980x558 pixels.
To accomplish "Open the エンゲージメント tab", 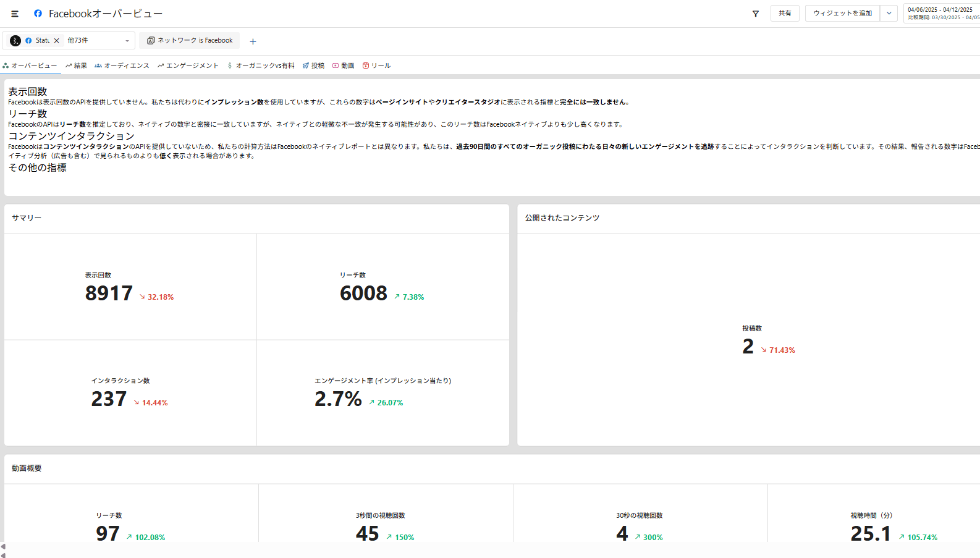I will tap(188, 66).
